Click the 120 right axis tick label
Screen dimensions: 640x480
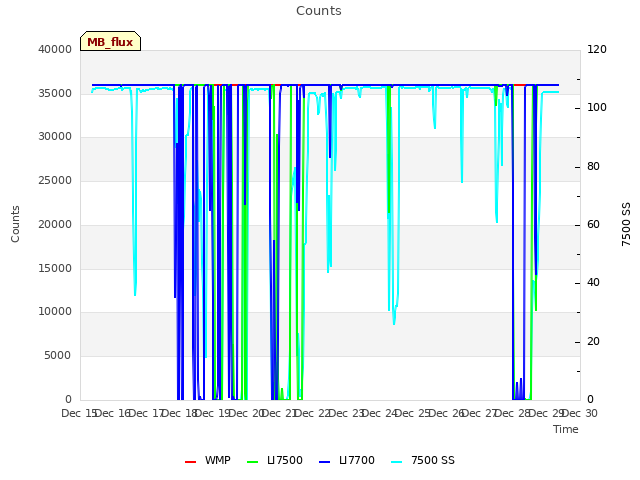tap(597, 49)
